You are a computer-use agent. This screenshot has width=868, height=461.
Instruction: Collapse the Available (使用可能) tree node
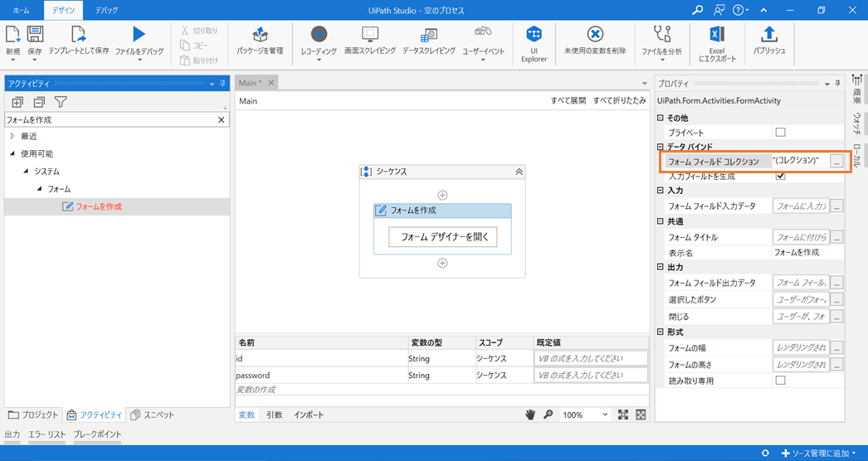coord(12,154)
